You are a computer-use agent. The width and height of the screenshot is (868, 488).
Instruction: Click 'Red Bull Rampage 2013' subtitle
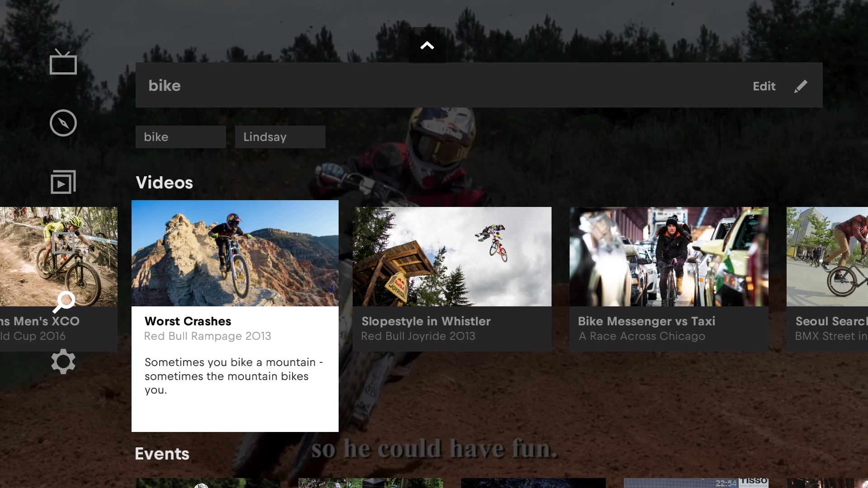click(208, 336)
